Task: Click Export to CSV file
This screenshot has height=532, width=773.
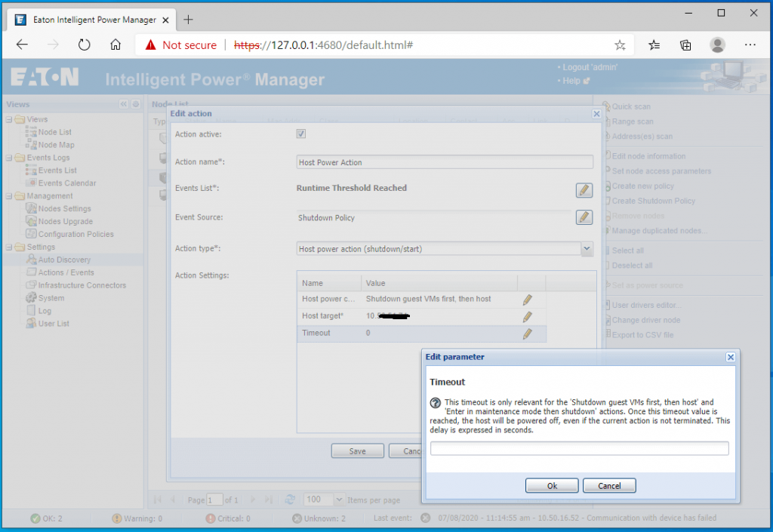Action: [642, 335]
